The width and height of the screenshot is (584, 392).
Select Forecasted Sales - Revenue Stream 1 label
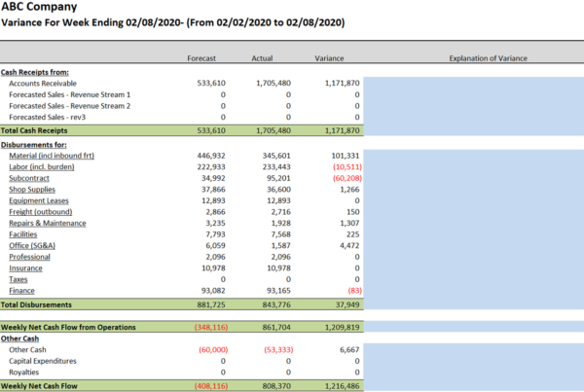70,94
